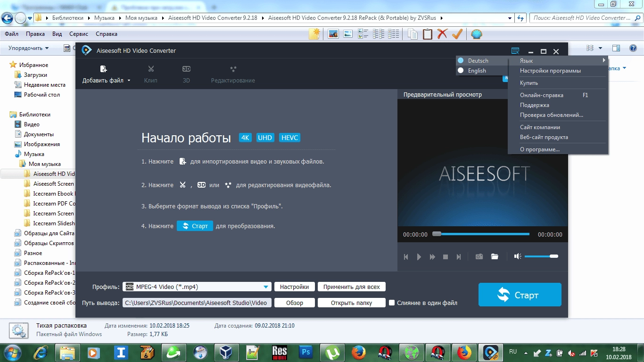Open the Упорядочить dropdown in Explorer
The image size is (644, 362).
pos(28,48)
